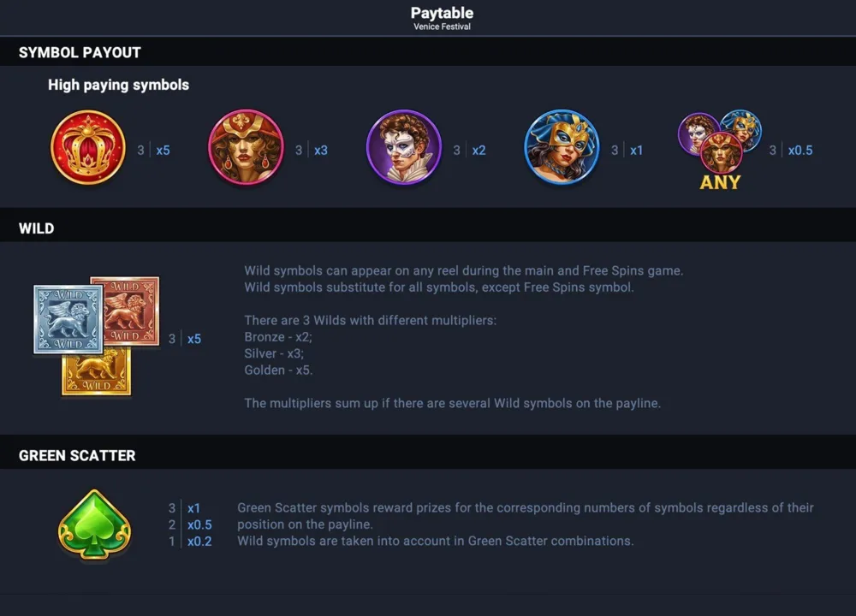Select the blue gold-masked woman symbol

(562, 147)
